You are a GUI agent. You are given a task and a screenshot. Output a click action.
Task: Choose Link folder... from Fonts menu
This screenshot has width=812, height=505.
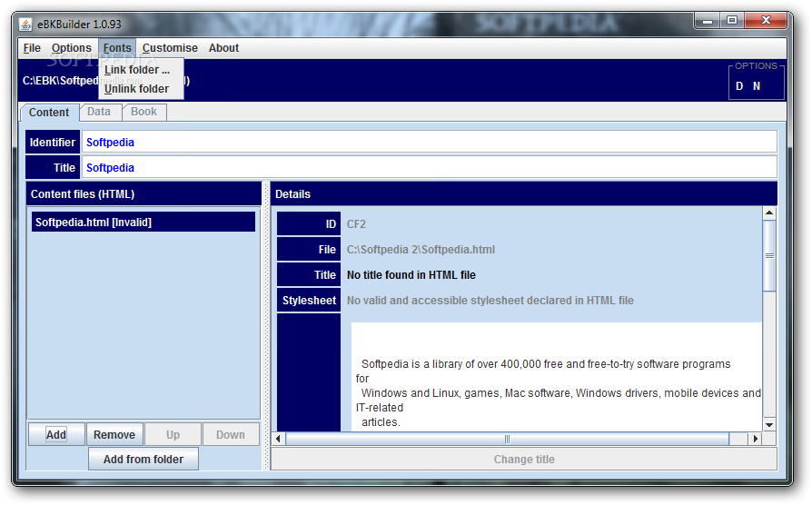coord(141,69)
